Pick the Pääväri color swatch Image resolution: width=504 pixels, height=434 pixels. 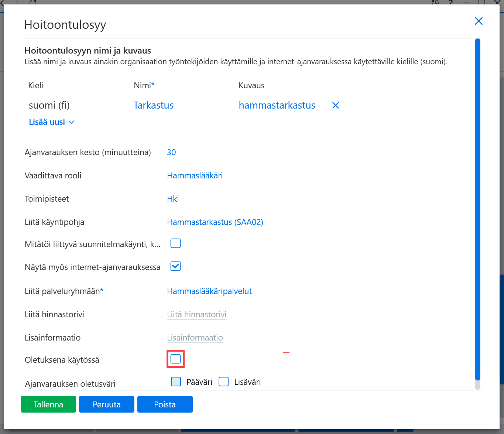pyautogui.click(x=176, y=382)
